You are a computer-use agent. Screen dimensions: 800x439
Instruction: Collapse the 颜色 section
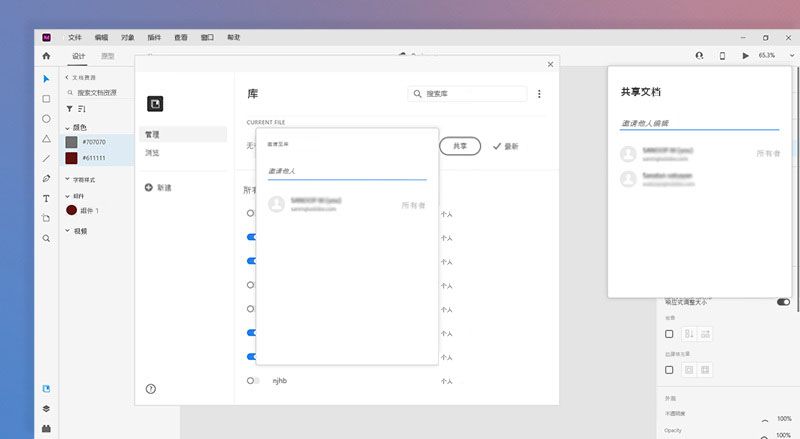coord(67,128)
